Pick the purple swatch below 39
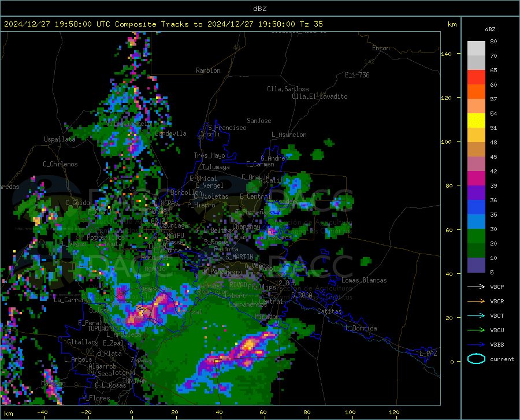The image size is (520, 420). [476, 193]
